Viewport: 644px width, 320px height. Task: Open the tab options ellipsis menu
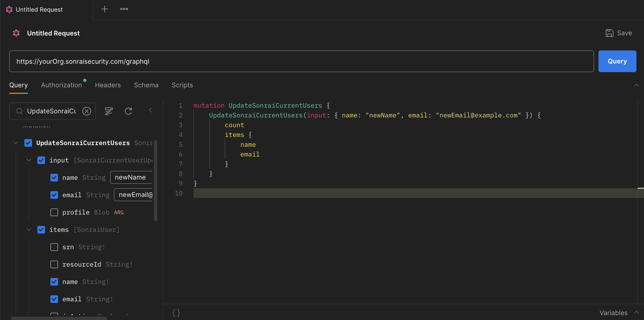click(124, 9)
